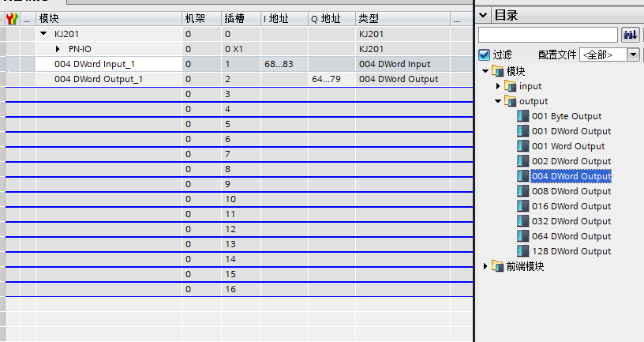Expand the input folder in catalog
644x342 pixels.
(498, 86)
